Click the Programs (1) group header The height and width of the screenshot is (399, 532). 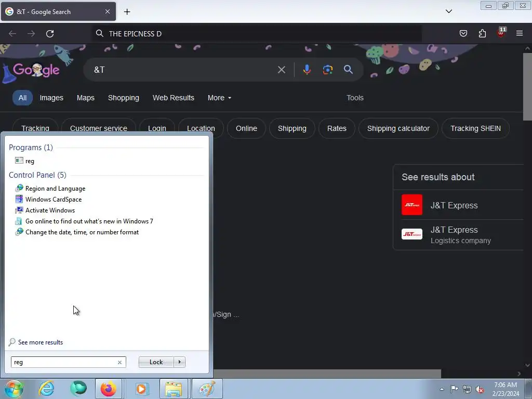click(x=31, y=148)
